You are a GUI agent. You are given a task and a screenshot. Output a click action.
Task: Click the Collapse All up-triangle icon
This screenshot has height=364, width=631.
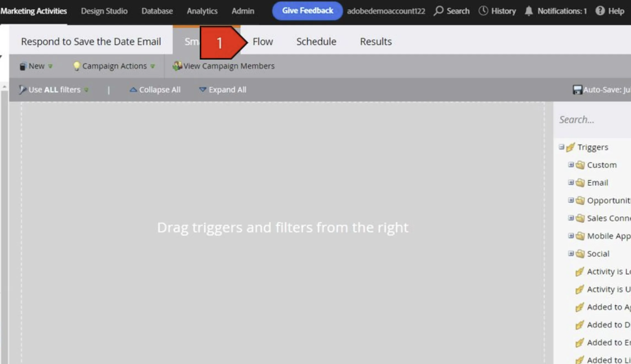[133, 89]
